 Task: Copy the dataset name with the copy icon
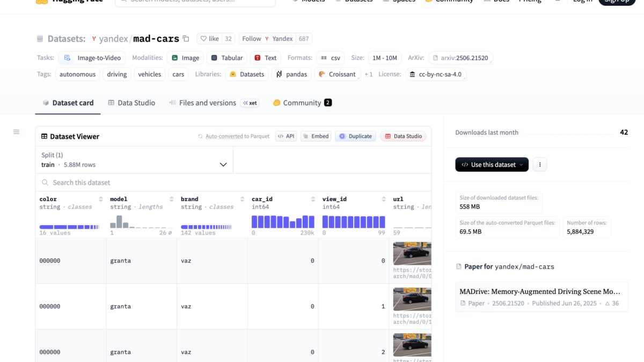tap(186, 39)
